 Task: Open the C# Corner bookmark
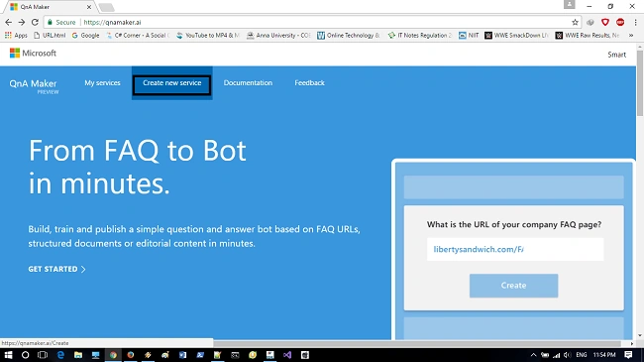pyautogui.click(x=138, y=36)
